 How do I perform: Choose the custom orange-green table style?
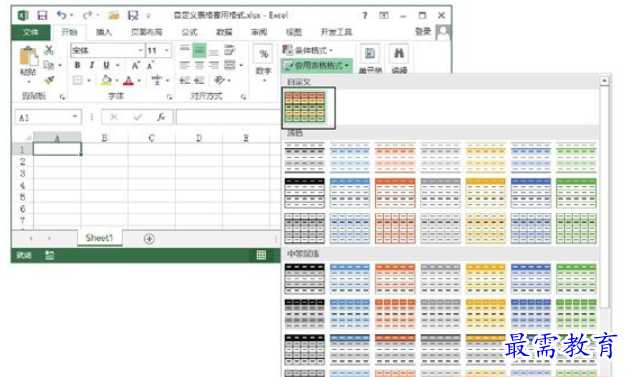[x=305, y=107]
